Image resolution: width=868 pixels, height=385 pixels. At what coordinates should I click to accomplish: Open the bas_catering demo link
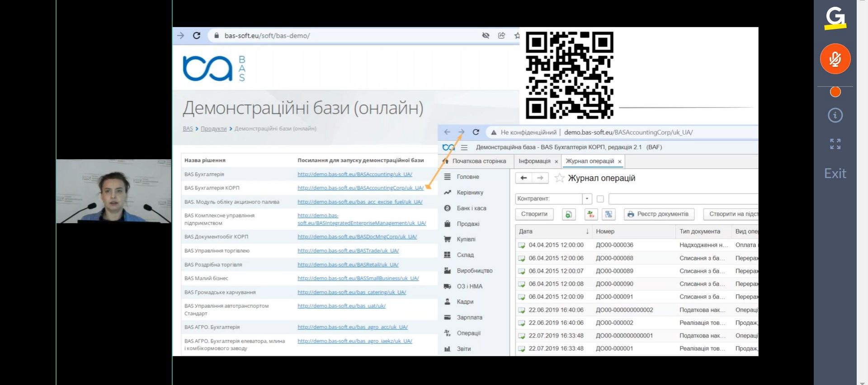click(352, 292)
